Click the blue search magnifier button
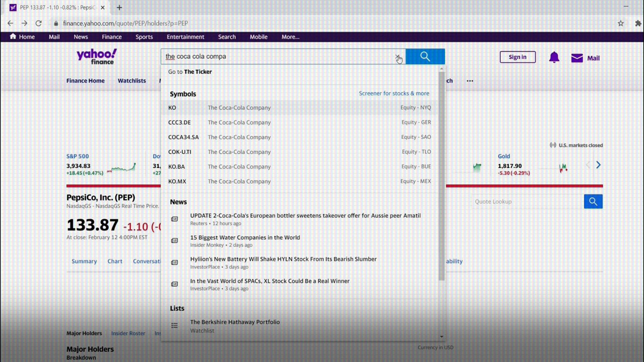The height and width of the screenshot is (362, 644). [425, 56]
